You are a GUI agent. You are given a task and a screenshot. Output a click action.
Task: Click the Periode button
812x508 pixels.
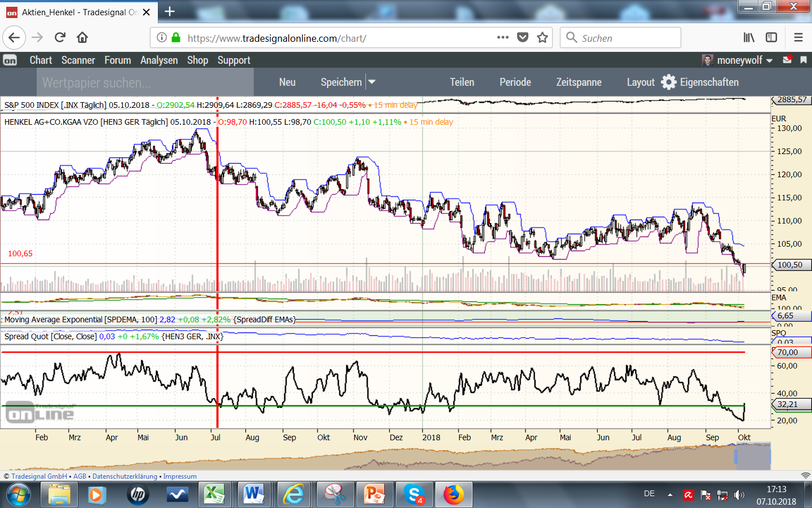(515, 82)
